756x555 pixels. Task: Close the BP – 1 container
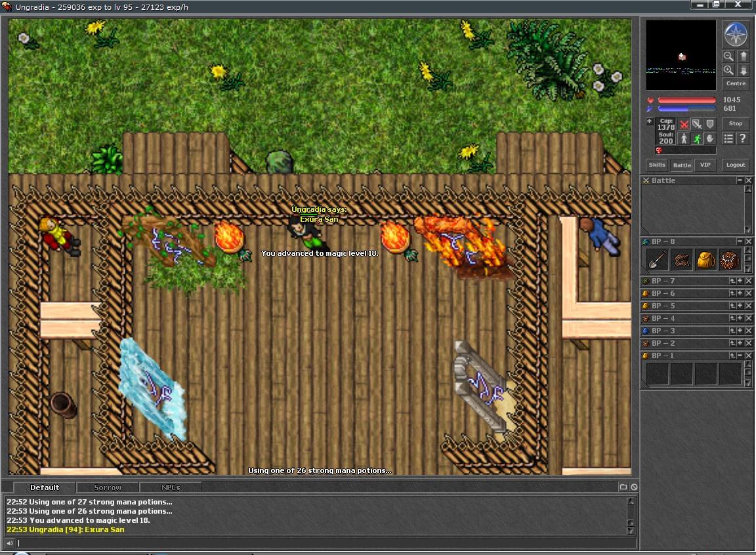pos(748,356)
